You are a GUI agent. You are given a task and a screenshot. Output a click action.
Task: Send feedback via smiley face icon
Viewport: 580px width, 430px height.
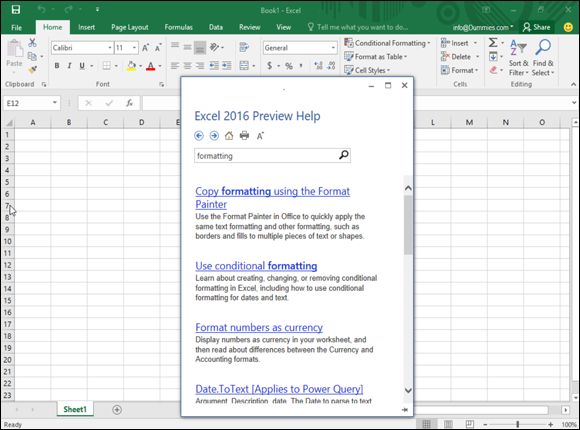click(x=568, y=27)
